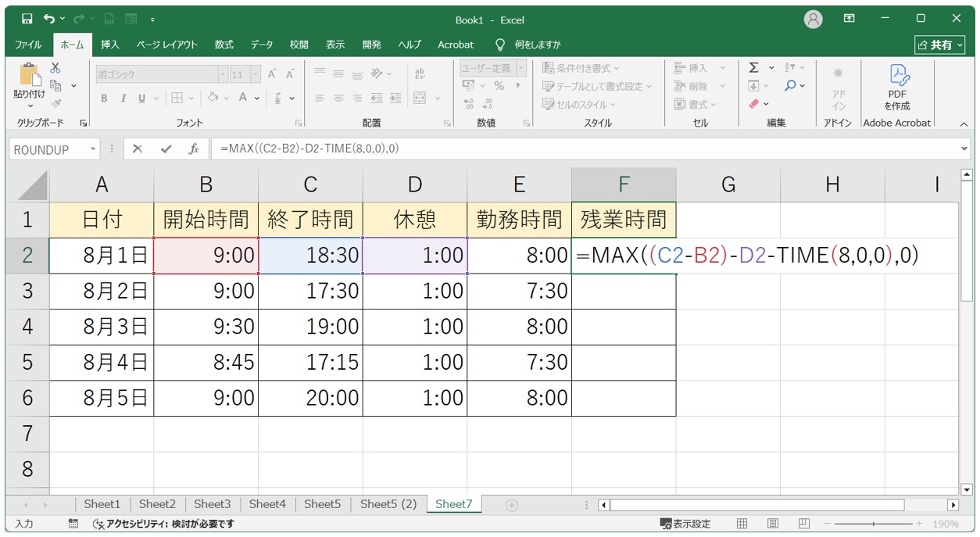Select the Sheet7 worksheet tab
The width and height of the screenshot is (980, 537).
click(x=454, y=504)
